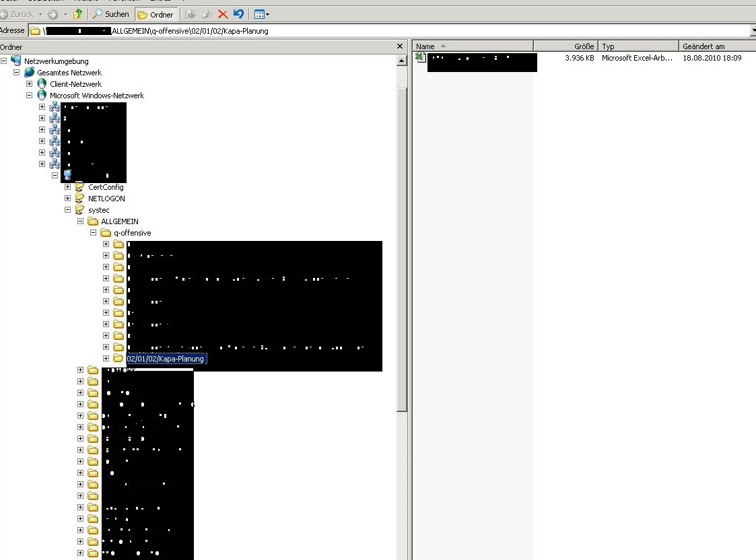Viewport: 756px width, 560px height.
Task: Select Client-Netzwerk in the tree
Action: pyautogui.click(x=75, y=84)
